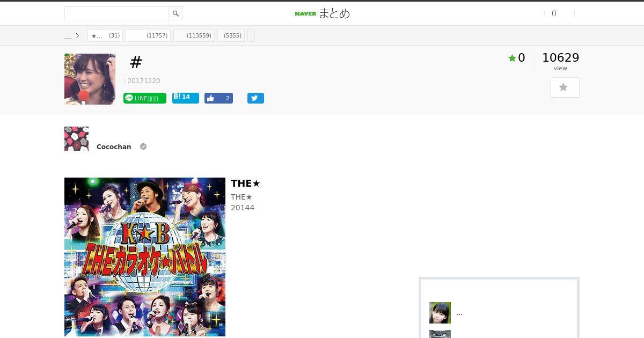This screenshot has height=338, width=644.
Task: Click the Hatena bookmark B! 14 button
Action: click(x=186, y=98)
